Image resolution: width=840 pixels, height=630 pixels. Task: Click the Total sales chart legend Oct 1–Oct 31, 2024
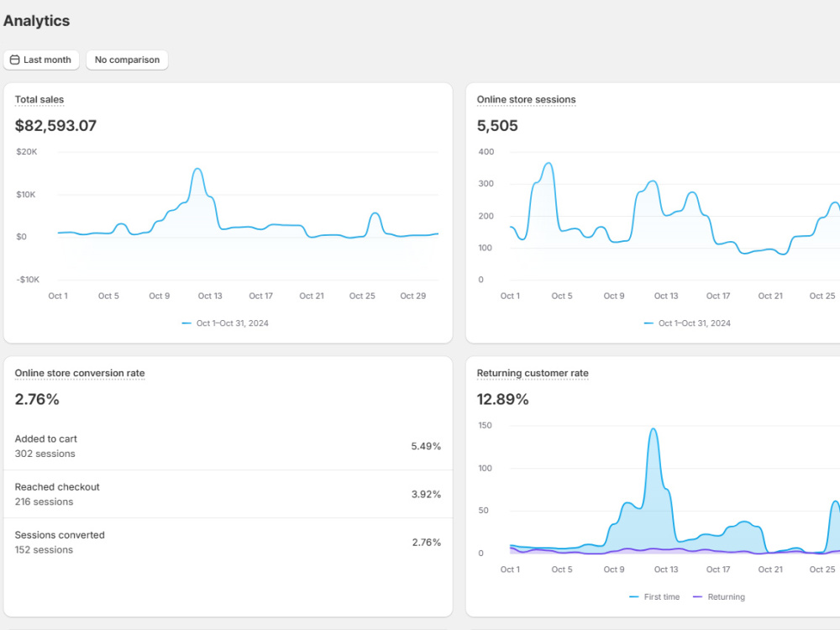[x=225, y=323]
